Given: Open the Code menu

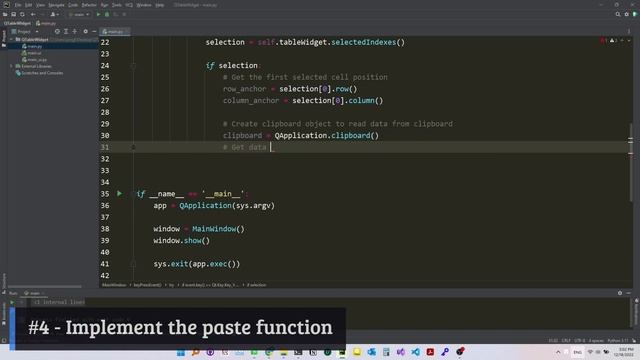Looking at the screenshot, I should pos(73,5).
